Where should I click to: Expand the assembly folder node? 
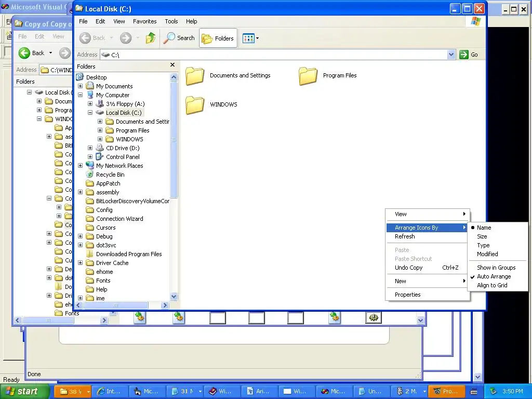(x=81, y=192)
